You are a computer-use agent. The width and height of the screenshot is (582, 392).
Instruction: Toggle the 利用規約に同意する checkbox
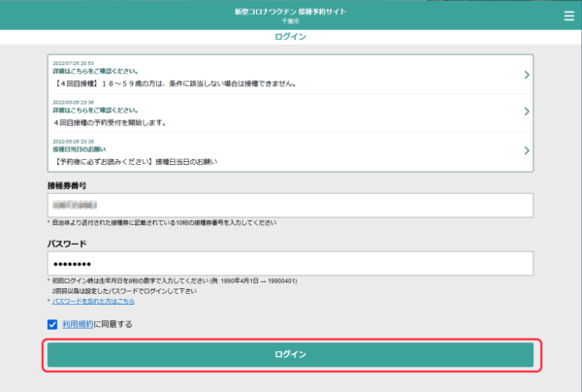tap(52, 324)
